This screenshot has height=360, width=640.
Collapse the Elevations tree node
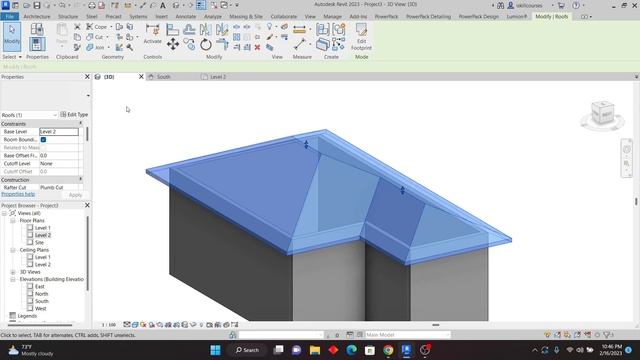(x=13, y=279)
